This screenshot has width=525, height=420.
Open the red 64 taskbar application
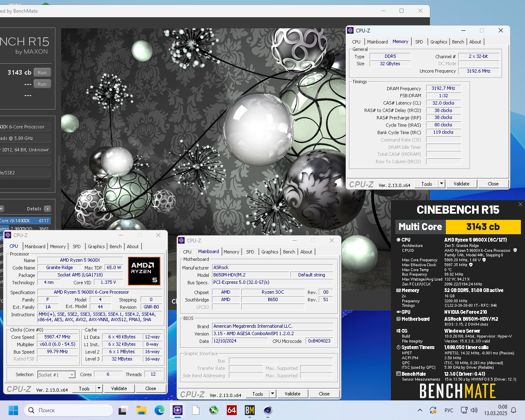tap(232, 410)
